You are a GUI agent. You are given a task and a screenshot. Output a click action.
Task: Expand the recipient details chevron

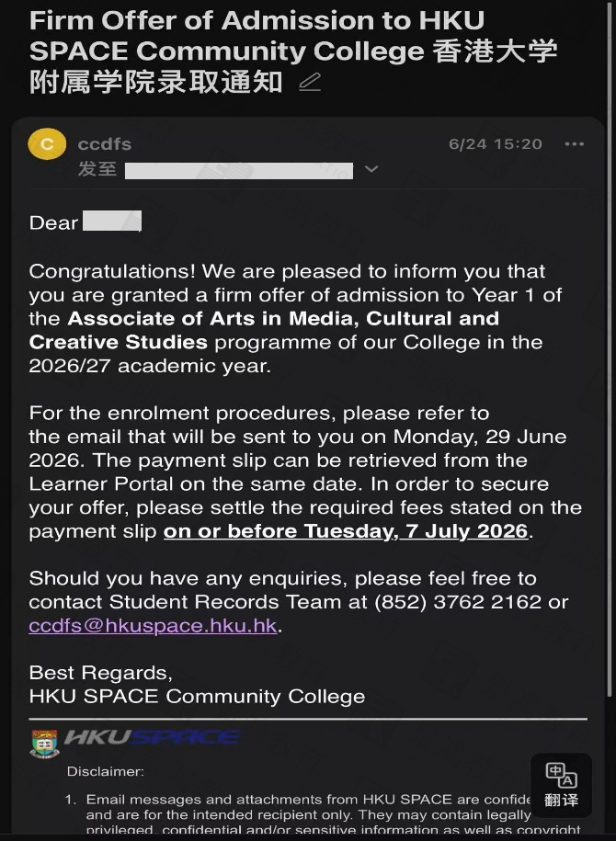[x=371, y=169]
